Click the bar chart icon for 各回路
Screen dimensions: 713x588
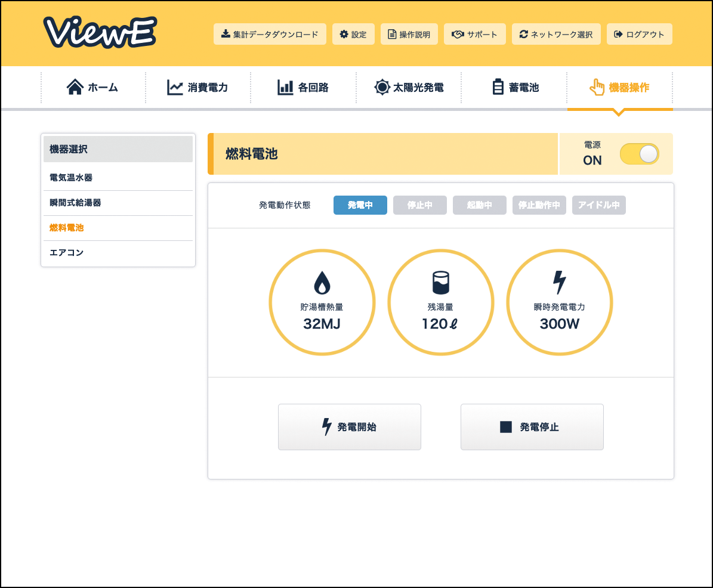click(x=285, y=87)
